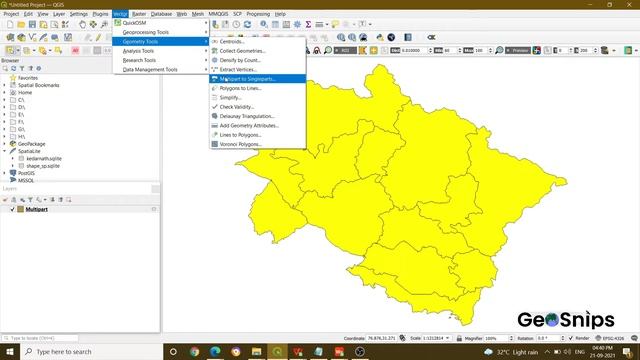Open Geoprocessing Tools submenu
Viewport: 640px width, 360px height.
click(x=161, y=32)
